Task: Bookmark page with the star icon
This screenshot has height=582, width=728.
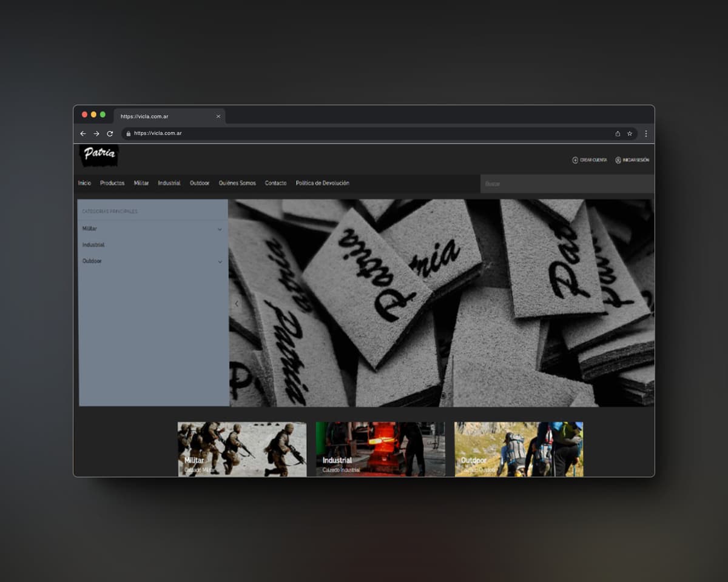Action: point(630,133)
